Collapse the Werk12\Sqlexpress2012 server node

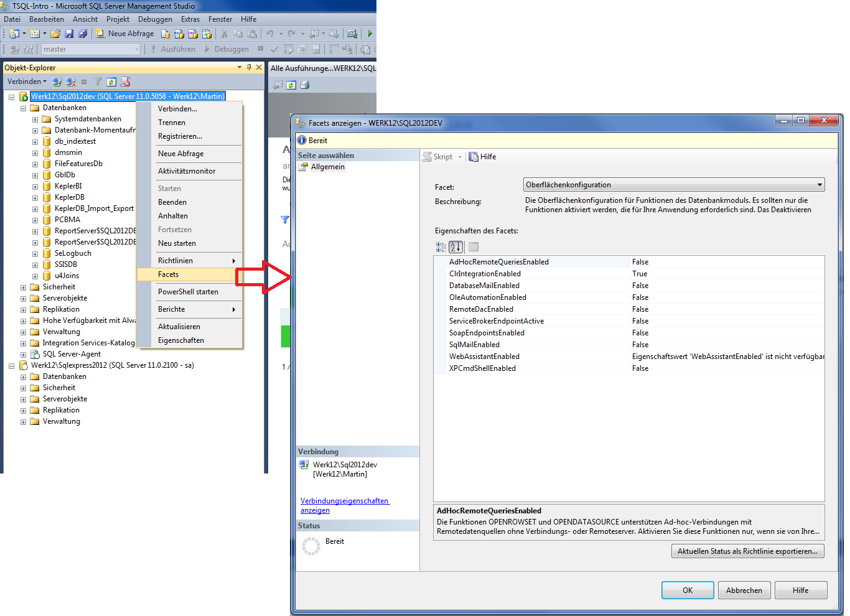click(11, 365)
